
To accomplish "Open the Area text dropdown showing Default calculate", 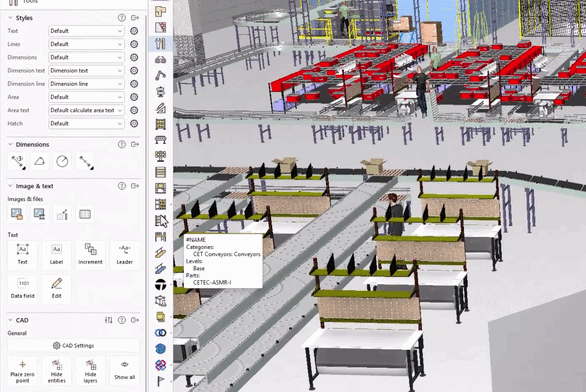I will [x=86, y=110].
